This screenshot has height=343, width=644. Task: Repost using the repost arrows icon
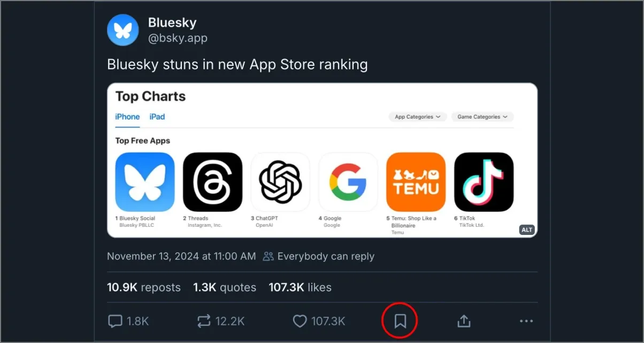tap(204, 321)
